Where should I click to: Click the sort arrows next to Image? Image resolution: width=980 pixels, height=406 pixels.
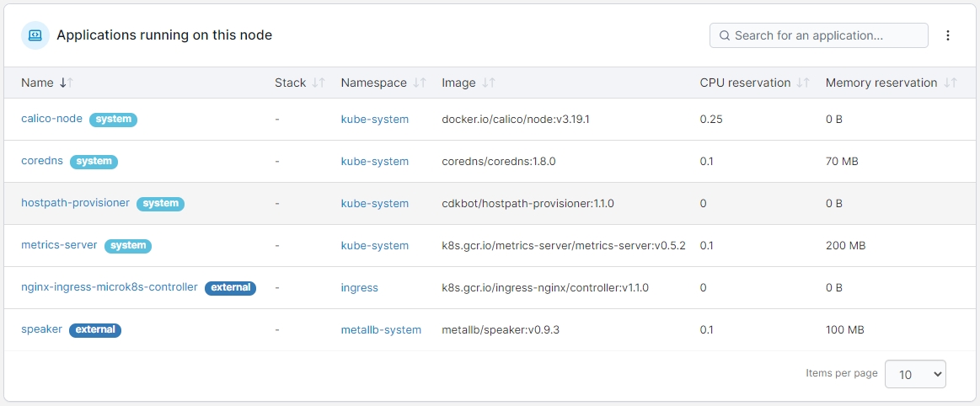(489, 83)
